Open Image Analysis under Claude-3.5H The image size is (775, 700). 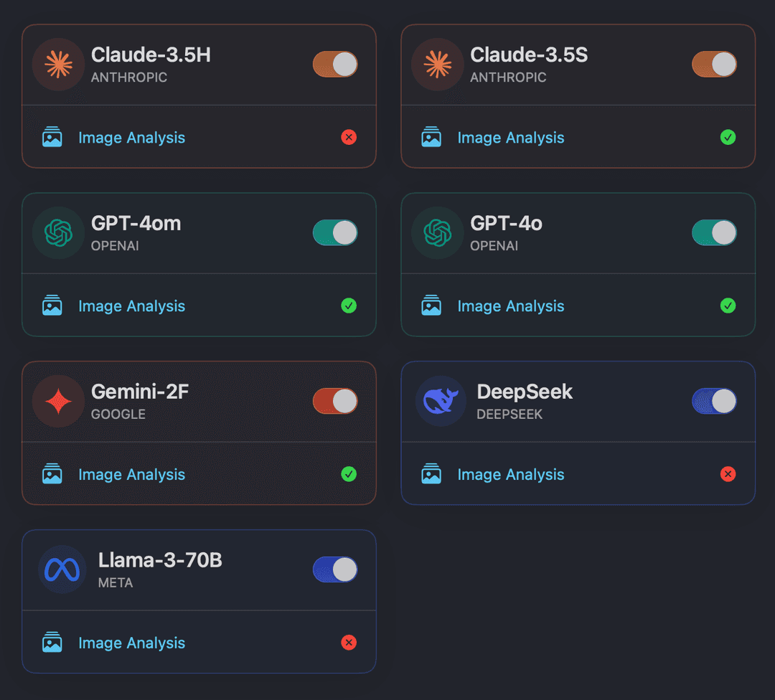coord(131,138)
